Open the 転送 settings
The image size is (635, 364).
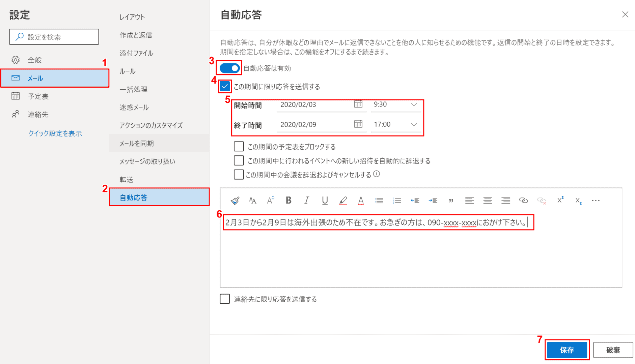[159, 180]
